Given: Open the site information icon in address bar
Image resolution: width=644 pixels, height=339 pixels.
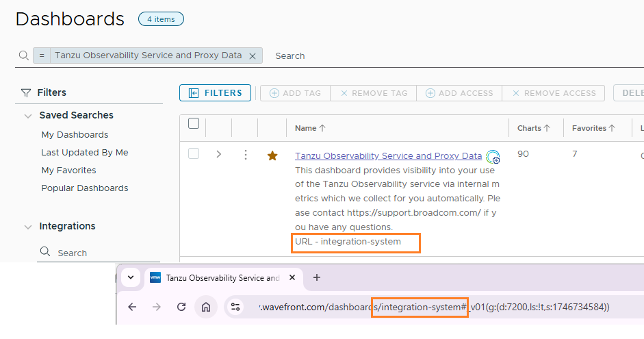Looking at the screenshot, I should coord(235,307).
